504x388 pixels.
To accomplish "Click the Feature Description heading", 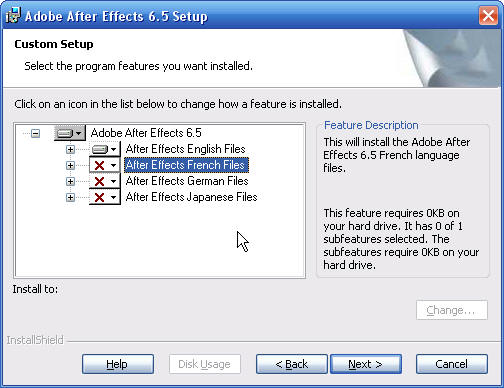I will pyautogui.click(x=371, y=125).
